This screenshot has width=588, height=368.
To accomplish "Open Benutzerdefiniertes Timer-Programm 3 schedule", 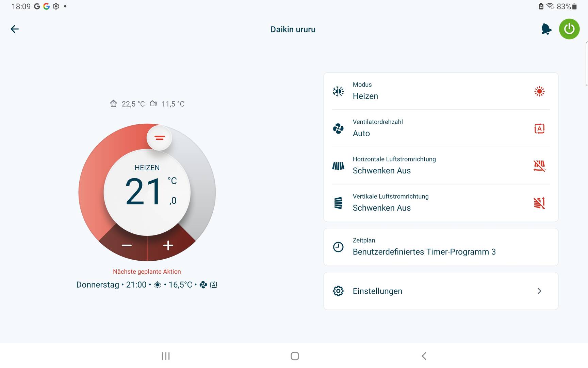I will [441, 247].
